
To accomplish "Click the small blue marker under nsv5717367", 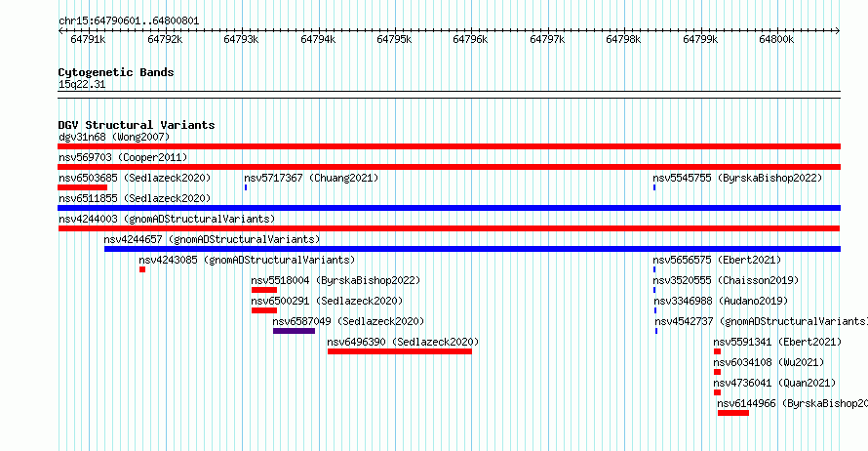I will pos(246,187).
